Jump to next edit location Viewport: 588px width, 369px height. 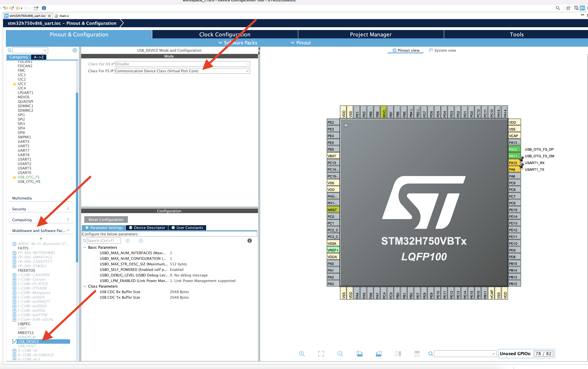12,8
